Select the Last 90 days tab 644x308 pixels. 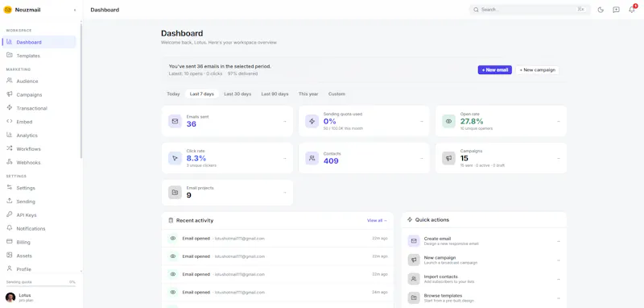tap(275, 94)
